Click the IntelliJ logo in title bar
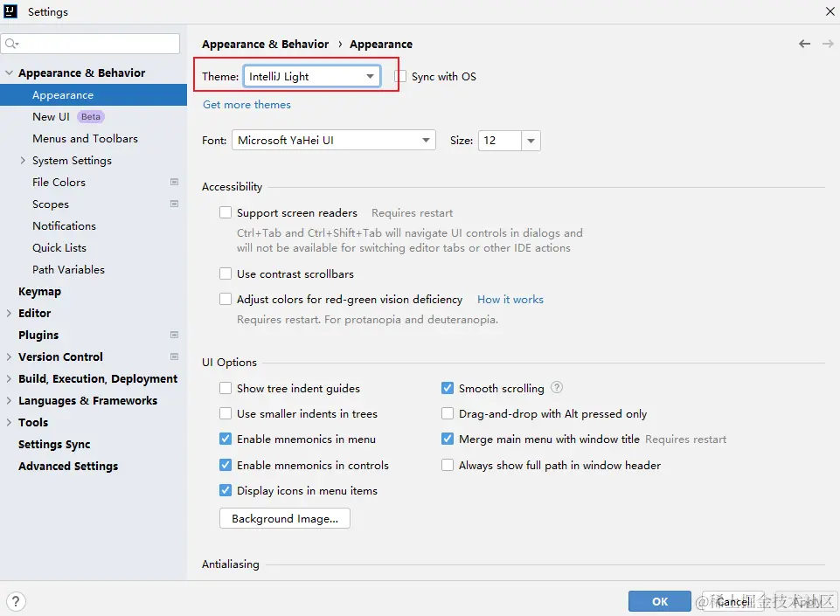Viewport: 840px width, 616px height. (x=10, y=11)
